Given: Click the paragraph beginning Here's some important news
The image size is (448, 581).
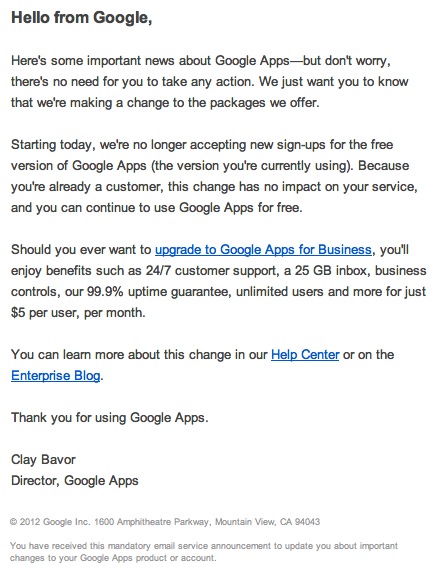Looking at the screenshot, I should (x=210, y=82).
